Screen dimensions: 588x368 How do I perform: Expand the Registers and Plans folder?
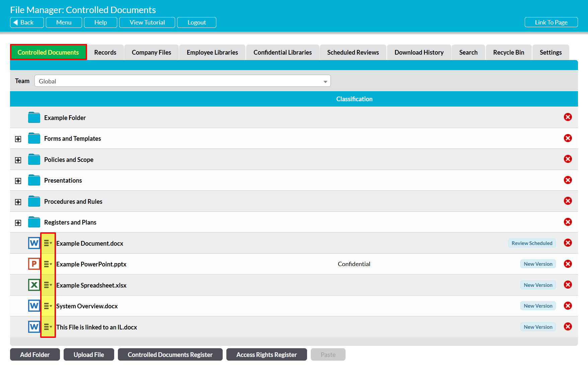(18, 223)
